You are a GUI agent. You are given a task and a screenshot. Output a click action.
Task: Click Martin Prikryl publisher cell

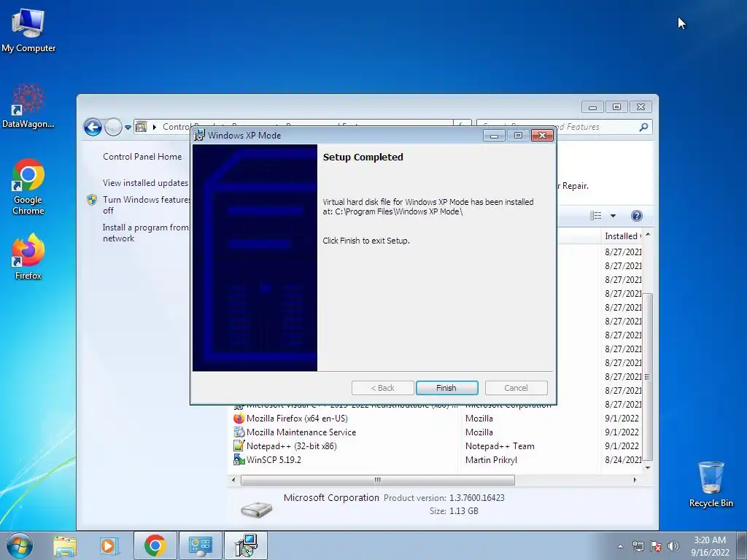point(491,460)
